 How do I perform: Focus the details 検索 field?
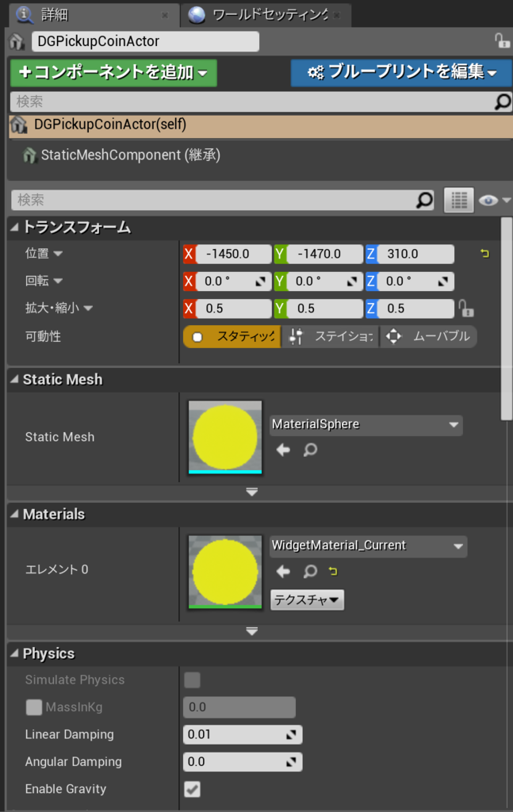coord(213,200)
